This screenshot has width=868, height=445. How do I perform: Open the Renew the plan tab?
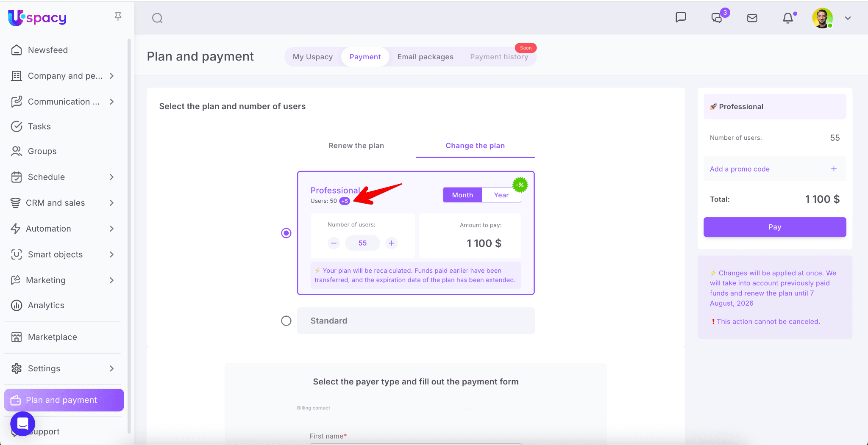[356, 146]
